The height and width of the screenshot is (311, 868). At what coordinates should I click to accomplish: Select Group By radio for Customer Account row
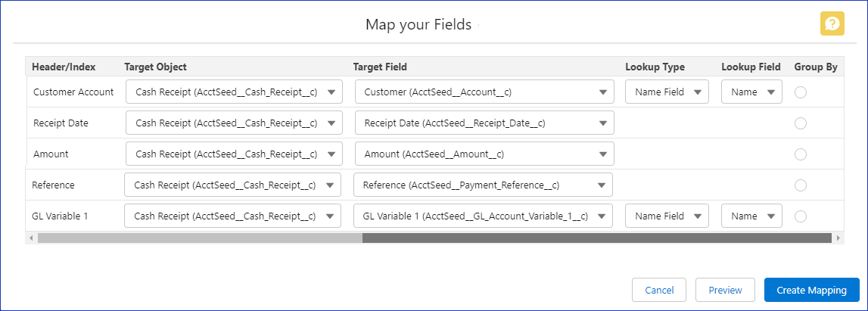coord(801,92)
